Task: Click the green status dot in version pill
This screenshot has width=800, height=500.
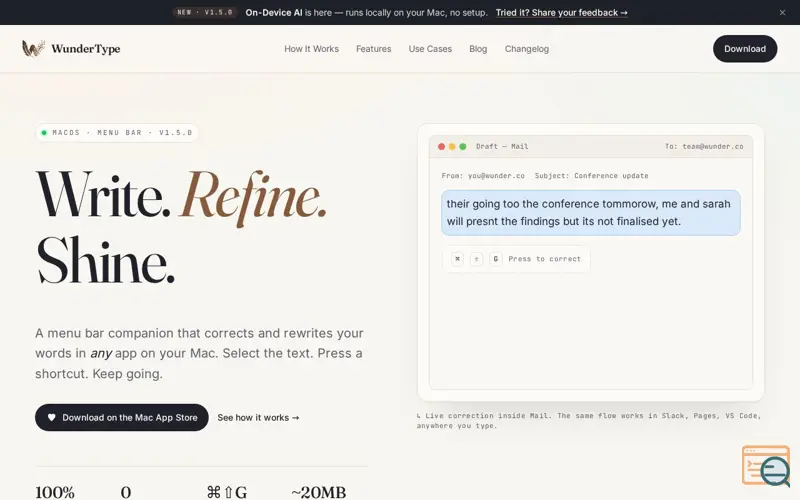Action: click(x=44, y=133)
